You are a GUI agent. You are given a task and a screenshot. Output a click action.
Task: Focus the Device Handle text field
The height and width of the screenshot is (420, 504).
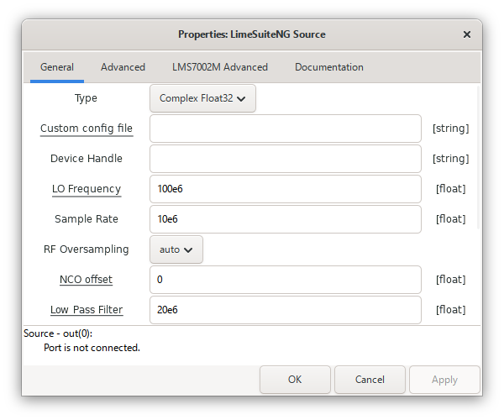pyautogui.click(x=285, y=159)
